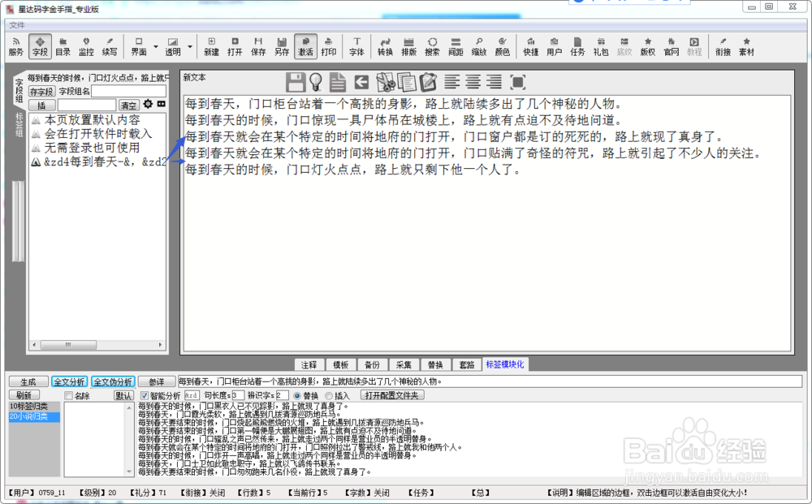Click the 清空 button
Screen dimensions: 812x504
(128, 105)
